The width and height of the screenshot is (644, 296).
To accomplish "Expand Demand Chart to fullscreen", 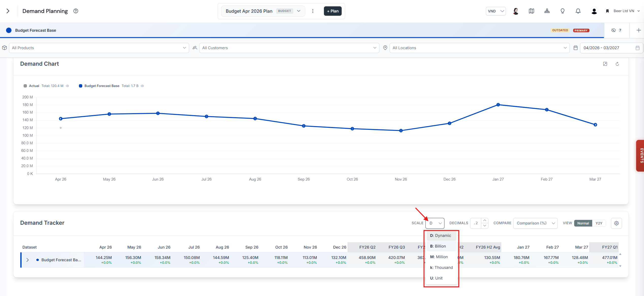I will tap(605, 64).
